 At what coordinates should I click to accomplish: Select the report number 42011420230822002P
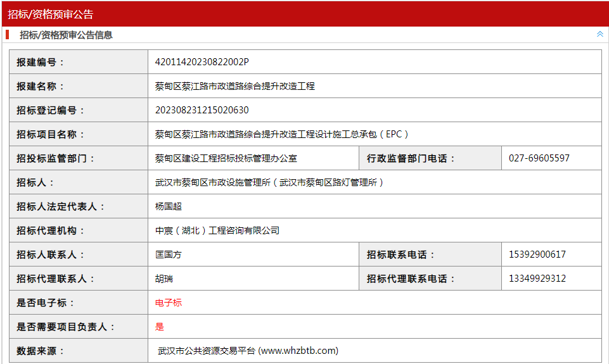202,62
